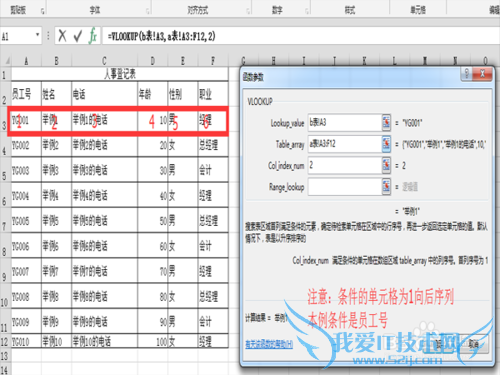Select row 5 header

[x=5, y=170]
